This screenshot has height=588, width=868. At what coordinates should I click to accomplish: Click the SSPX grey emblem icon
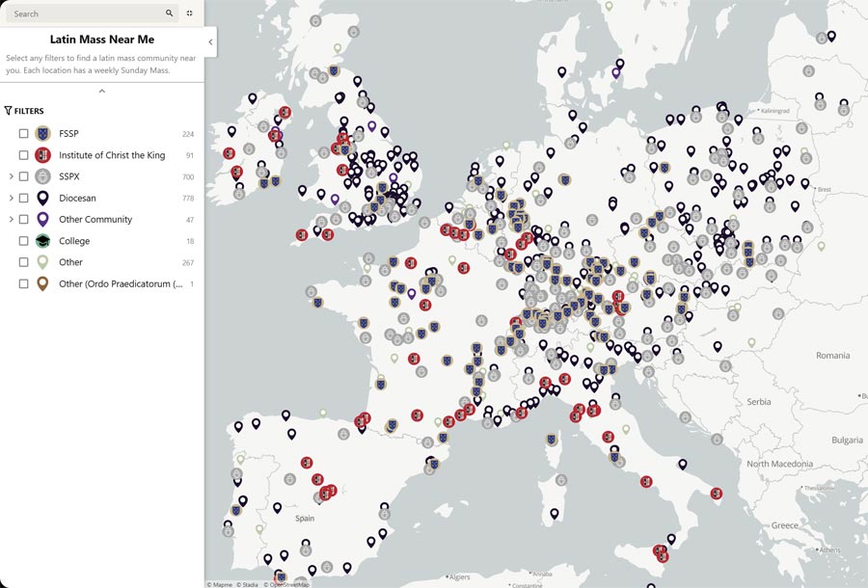(x=42, y=176)
